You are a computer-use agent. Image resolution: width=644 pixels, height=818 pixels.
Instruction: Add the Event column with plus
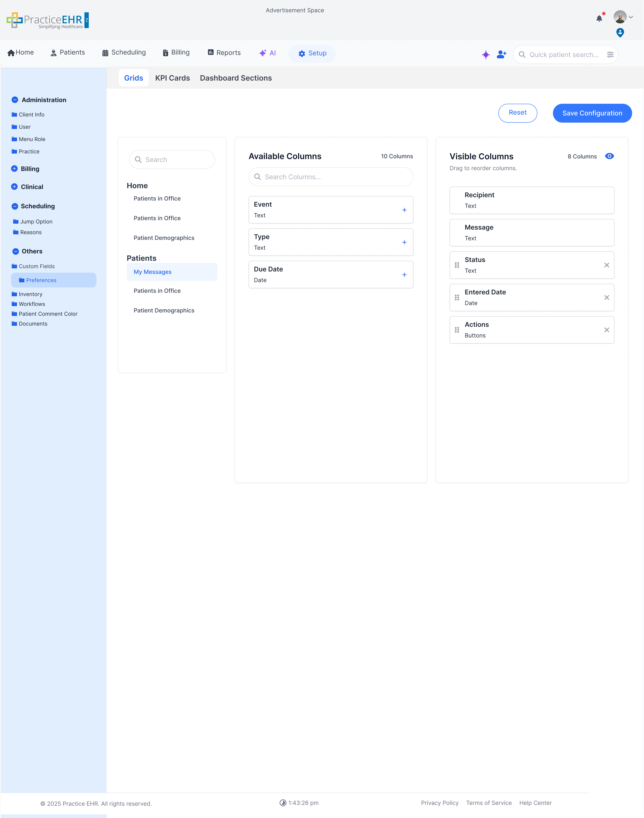(404, 210)
